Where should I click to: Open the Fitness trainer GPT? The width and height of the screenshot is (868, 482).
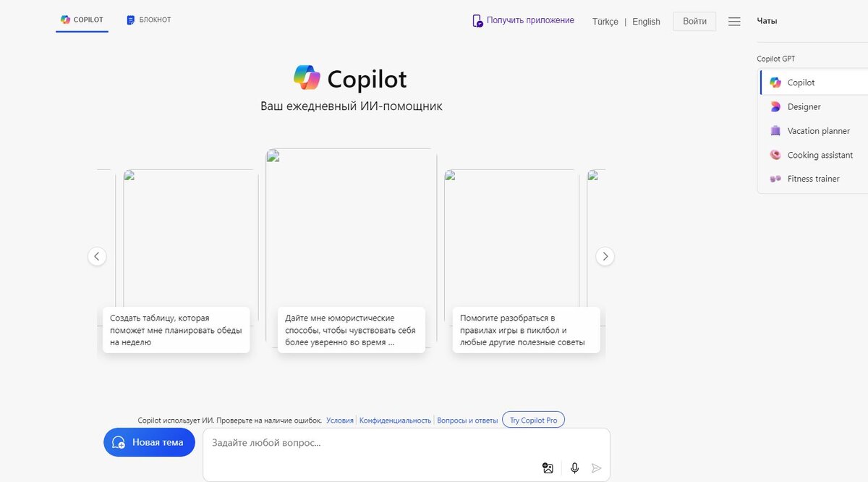click(x=814, y=179)
